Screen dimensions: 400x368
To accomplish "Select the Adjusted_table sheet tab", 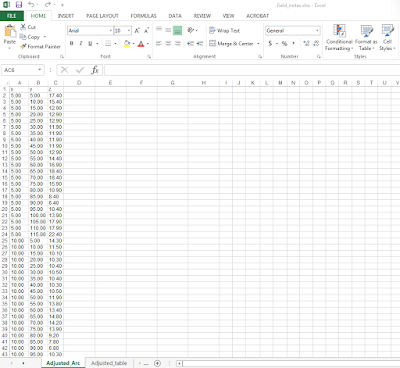I will pyautogui.click(x=109, y=363).
